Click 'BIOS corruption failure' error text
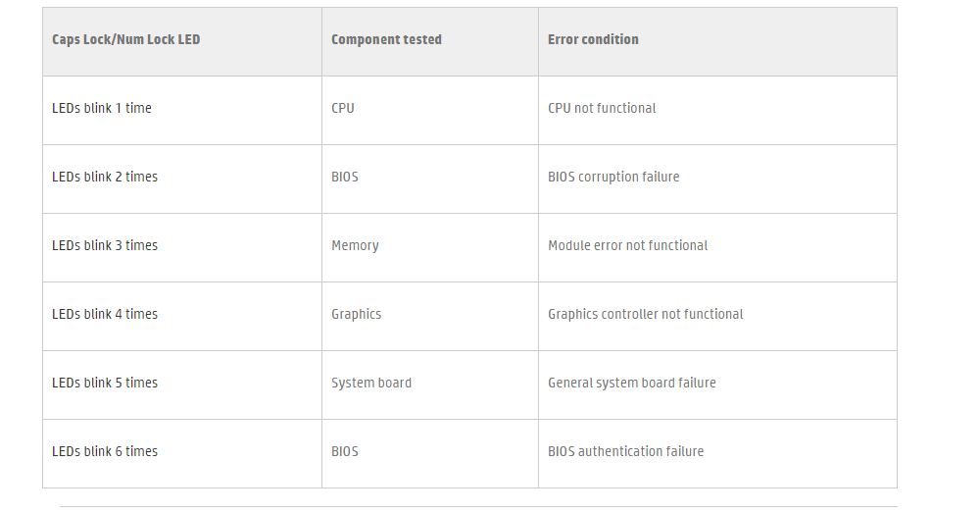Viewport: 980px width, 513px height. [x=613, y=177]
